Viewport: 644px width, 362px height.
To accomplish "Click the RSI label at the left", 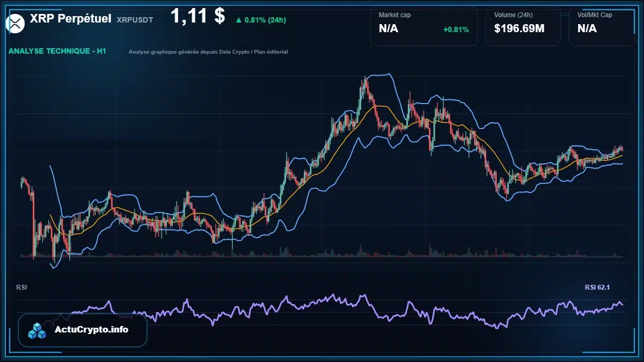I will click(x=21, y=287).
